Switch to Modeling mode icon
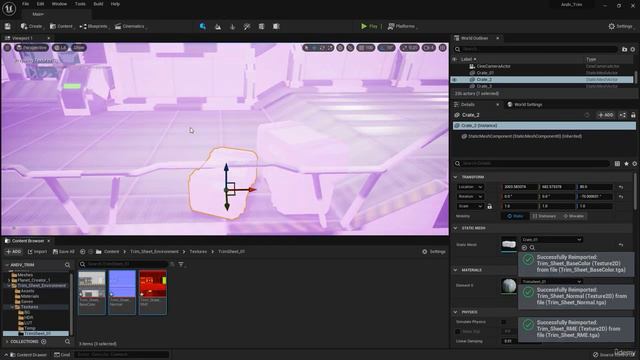Image resolution: width=640 pixels, height=360 pixels. pos(261,27)
